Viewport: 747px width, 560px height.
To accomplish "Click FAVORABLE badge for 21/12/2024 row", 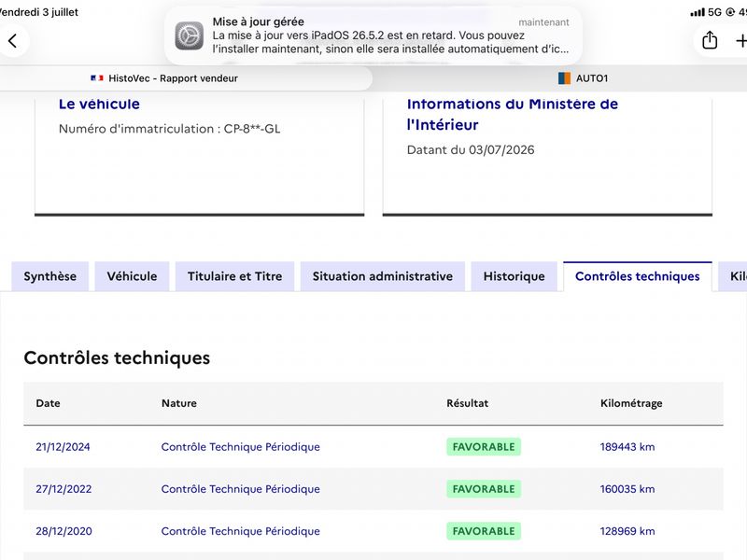I will click(484, 447).
